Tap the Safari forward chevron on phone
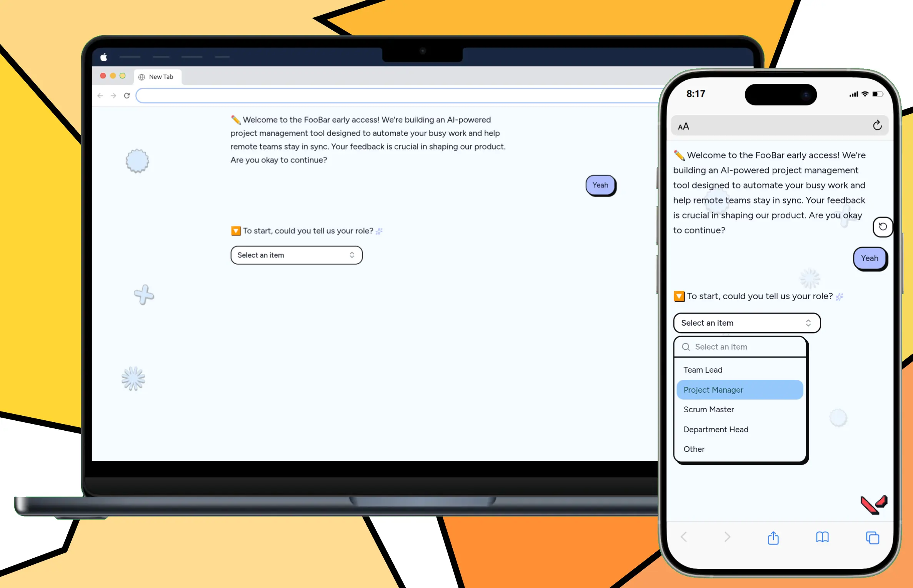The width and height of the screenshot is (913, 588). point(727,537)
